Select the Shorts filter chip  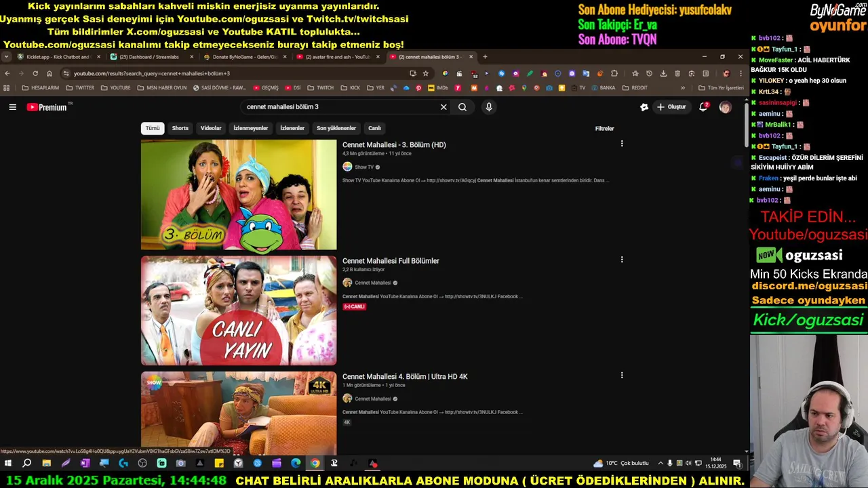coord(180,128)
